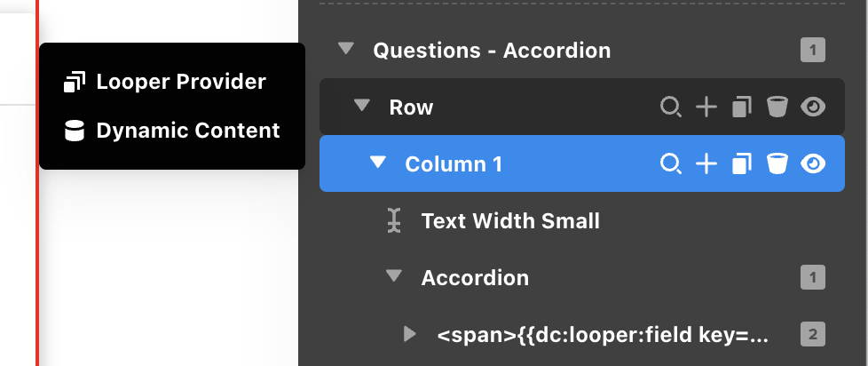The height and width of the screenshot is (366, 868).
Task: Hide the Row with its eye icon
Action: pos(812,107)
